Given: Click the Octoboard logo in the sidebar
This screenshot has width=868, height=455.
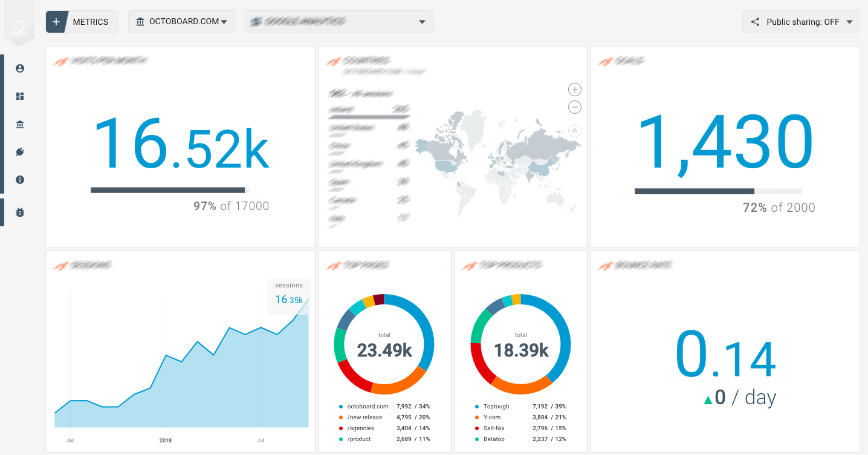Looking at the screenshot, I should click(x=20, y=29).
